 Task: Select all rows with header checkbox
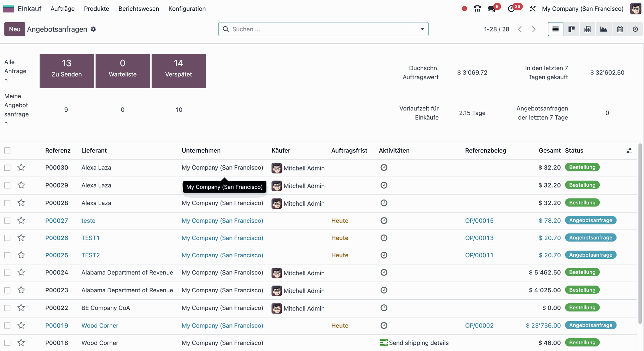pyautogui.click(x=7, y=150)
